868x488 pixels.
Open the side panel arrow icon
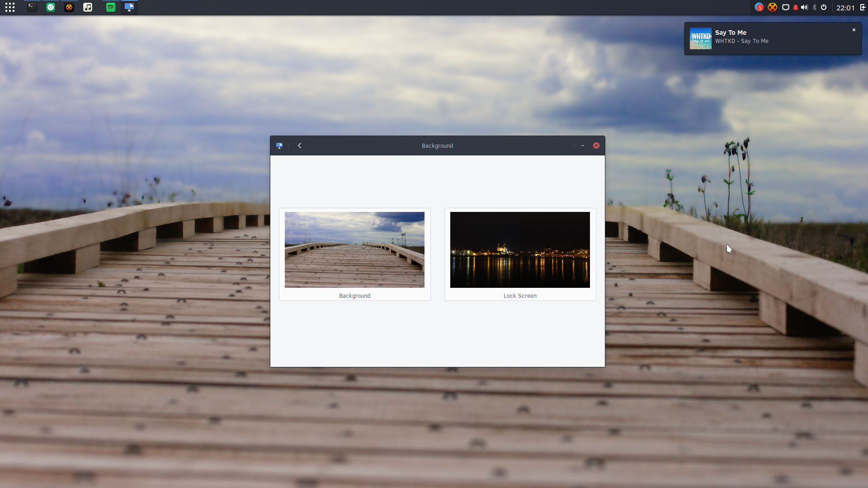coord(863,7)
